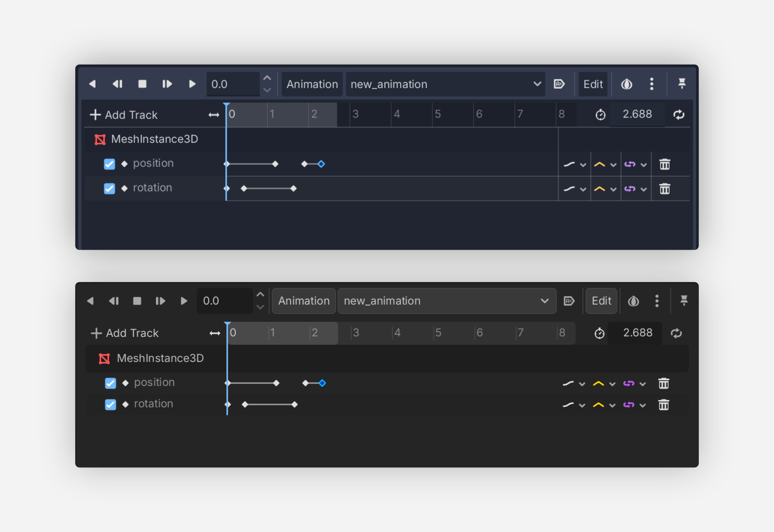The width and height of the screenshot is (774, 532).
Task: Open the three-dot options menu in the bottom panel
Action: (657, 301)
